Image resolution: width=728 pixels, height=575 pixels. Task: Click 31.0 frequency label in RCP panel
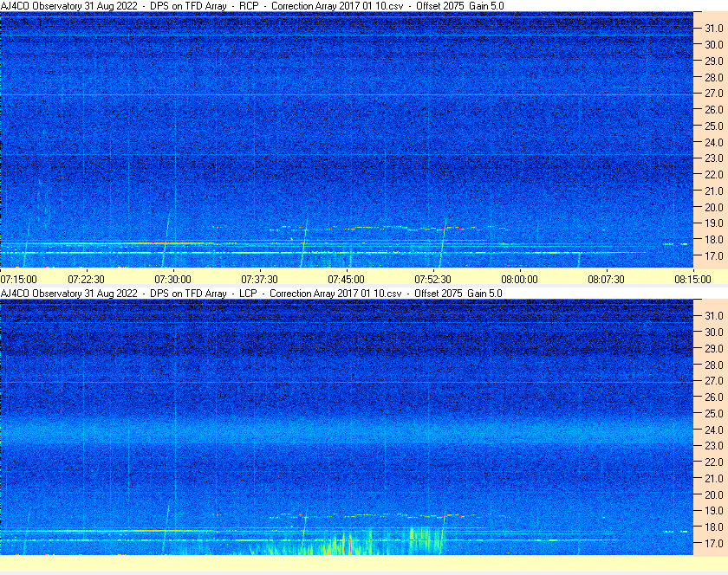point(714,29)
